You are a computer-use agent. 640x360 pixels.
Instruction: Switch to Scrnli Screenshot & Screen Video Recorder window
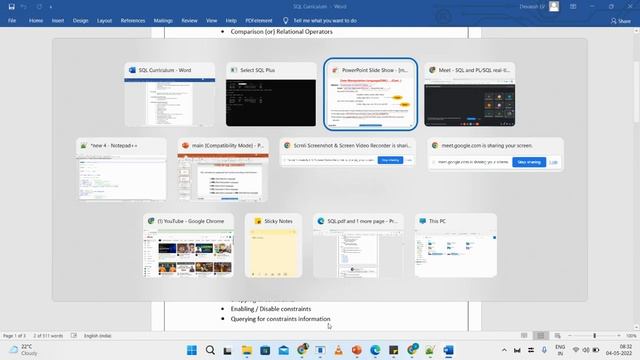pos(348,153)
